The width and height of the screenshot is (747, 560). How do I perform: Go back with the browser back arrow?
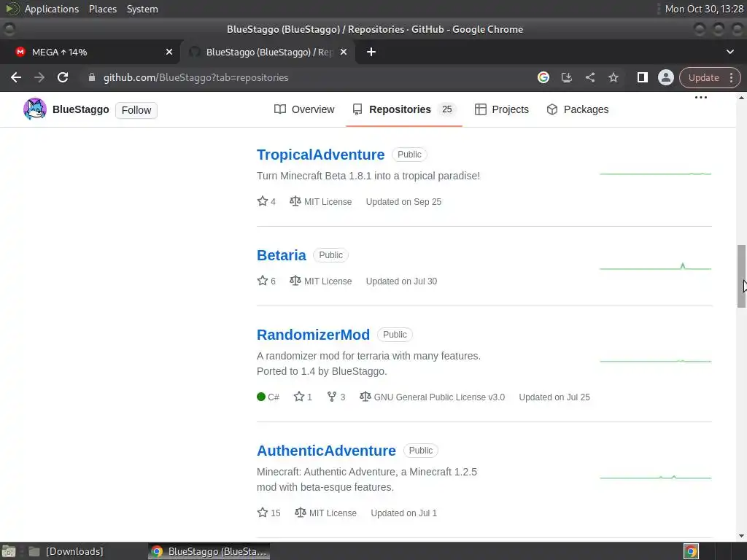[16, 77]
